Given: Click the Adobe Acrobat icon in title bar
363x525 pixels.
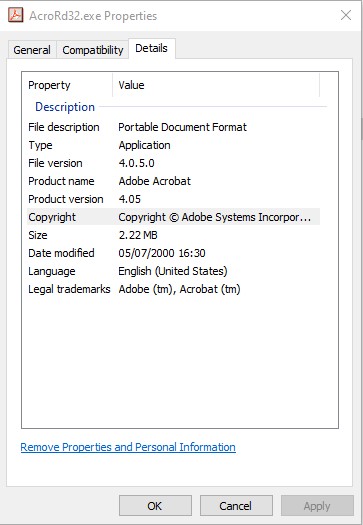Looking at the screenshot, I should pos(16,15).
